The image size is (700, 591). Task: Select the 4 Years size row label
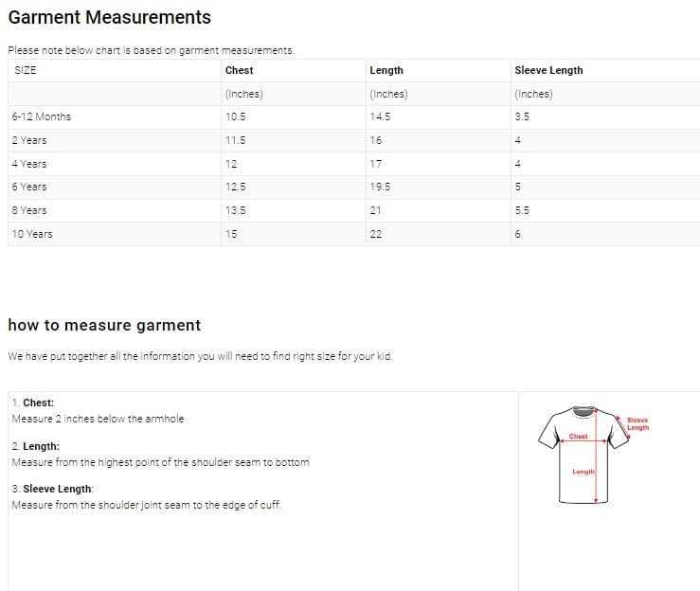[29, 164]
